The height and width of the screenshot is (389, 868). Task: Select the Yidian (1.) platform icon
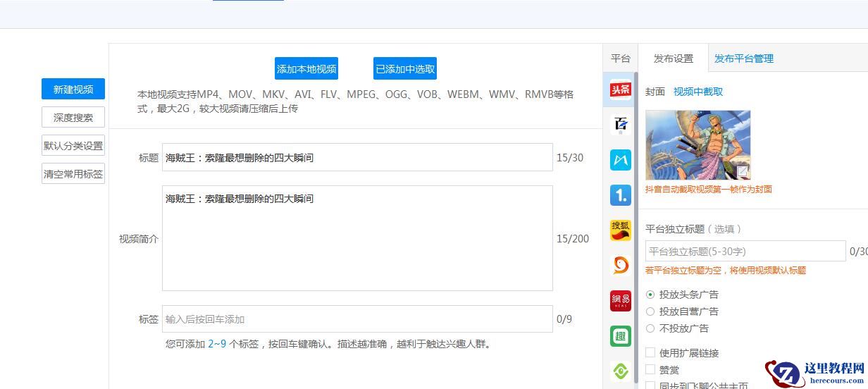[x=621, y=195]
